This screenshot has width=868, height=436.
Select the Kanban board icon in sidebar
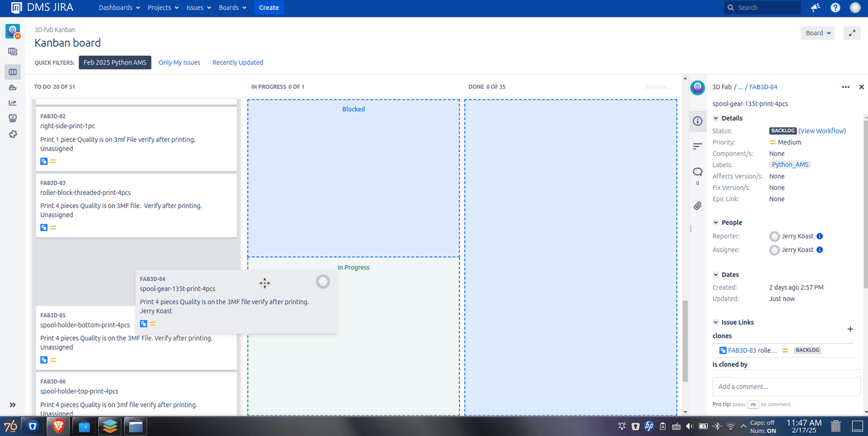[x=12, y=72]
